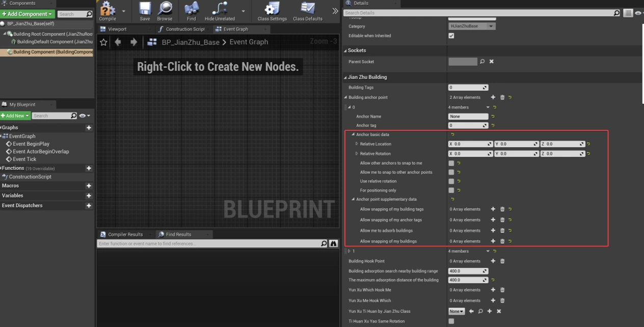Collapse Anchor basic data group
The image size is (644, 327).
(353, 135)
